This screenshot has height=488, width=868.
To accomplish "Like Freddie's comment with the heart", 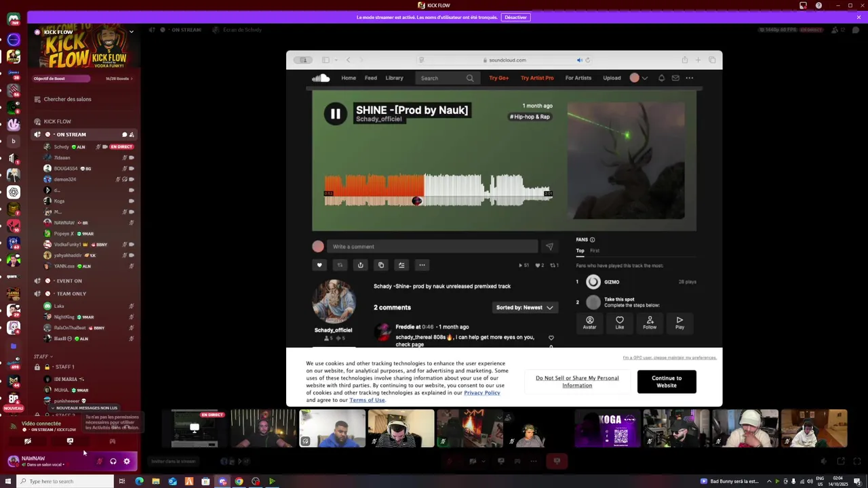I will click(551, 338).
